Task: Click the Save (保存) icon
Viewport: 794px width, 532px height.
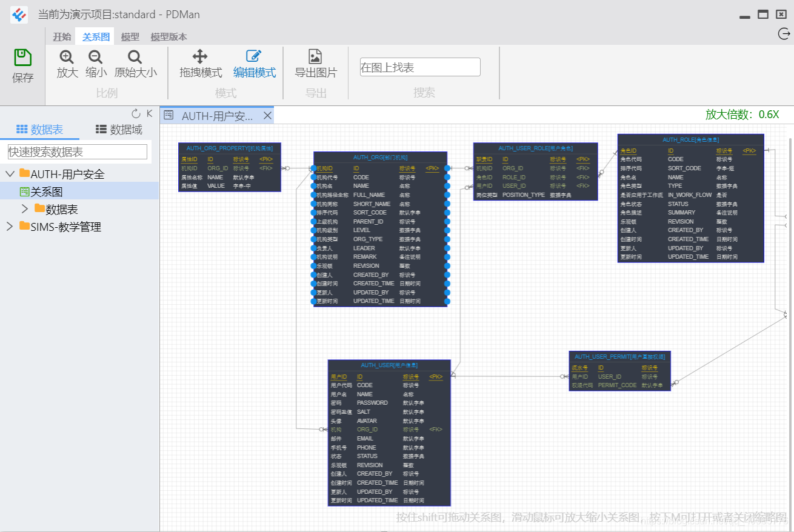Action: 23,58
